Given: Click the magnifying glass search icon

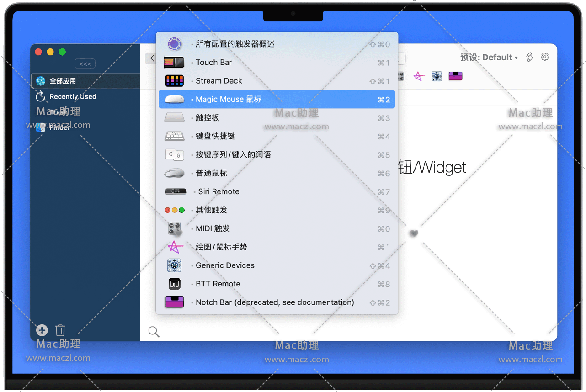Looking at the screenshot, I should click(154, 332).
